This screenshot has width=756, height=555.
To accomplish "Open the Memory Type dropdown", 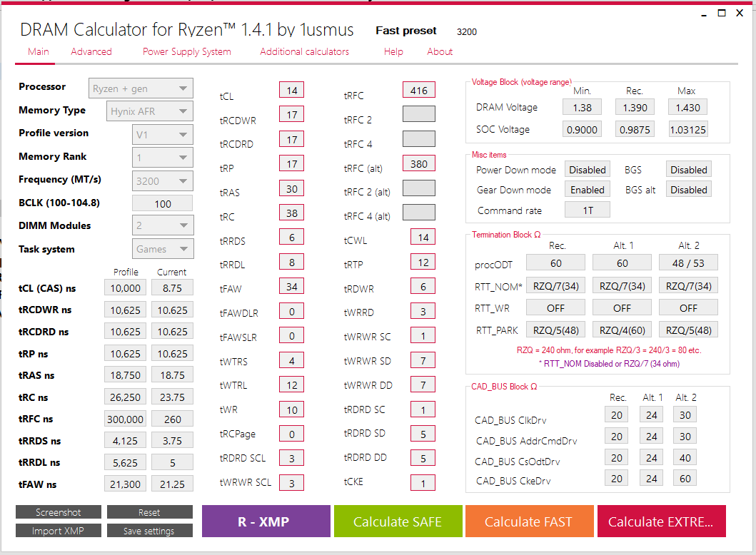I will tap(149, 111).
